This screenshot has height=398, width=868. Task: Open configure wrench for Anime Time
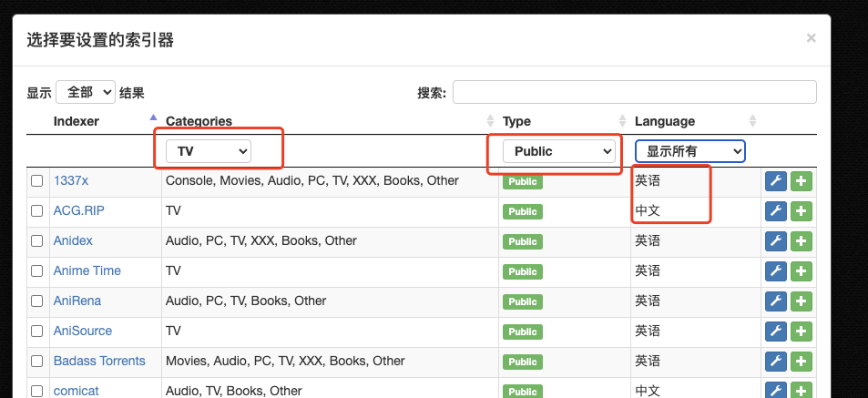point(776,271)
